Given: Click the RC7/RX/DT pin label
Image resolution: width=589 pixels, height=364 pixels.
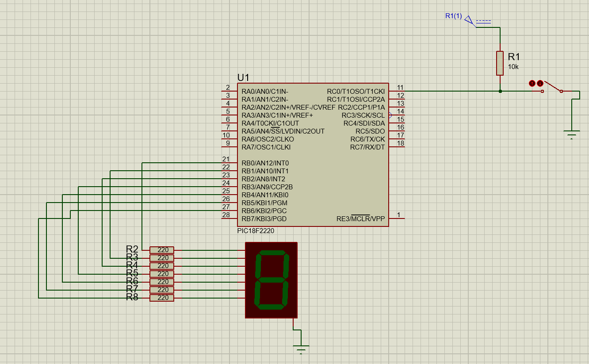Looking at the screenshot, I should coord(367,147).
